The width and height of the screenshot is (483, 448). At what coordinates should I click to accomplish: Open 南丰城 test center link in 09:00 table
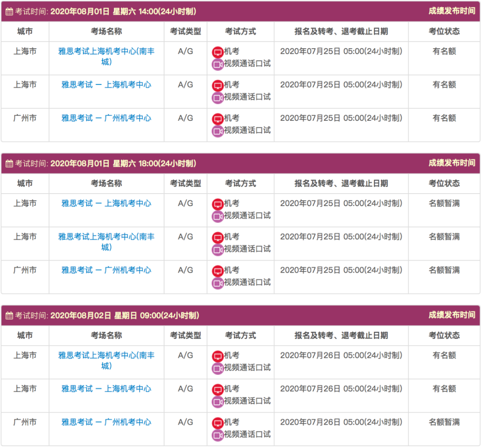click(106, 360)
